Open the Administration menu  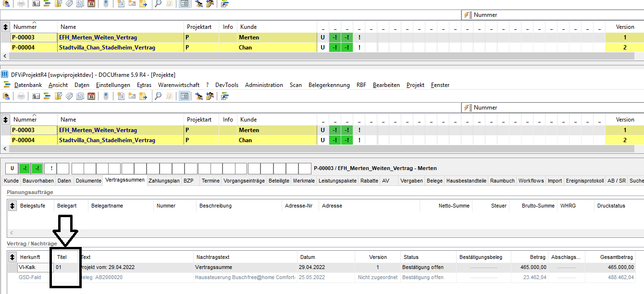(x=264, y=85)
